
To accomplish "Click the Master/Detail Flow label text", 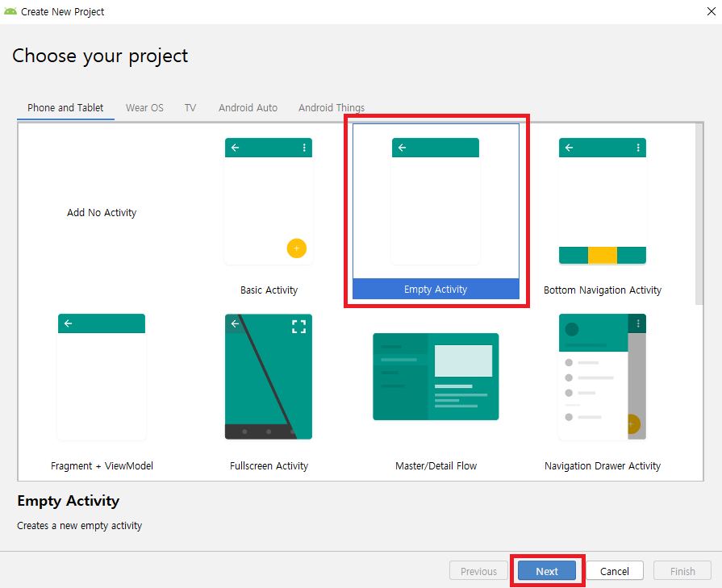I will tap(436, 466).
